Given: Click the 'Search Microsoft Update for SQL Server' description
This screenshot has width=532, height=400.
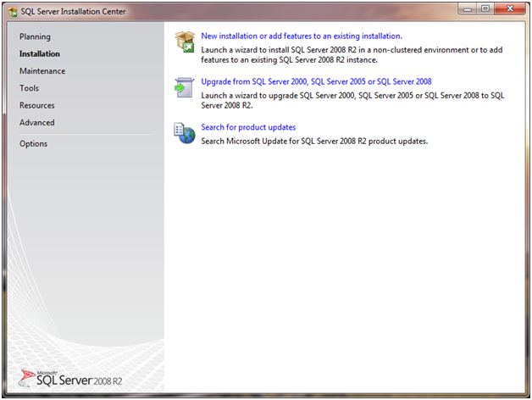Looking at the screenshot, I should 314,141.
